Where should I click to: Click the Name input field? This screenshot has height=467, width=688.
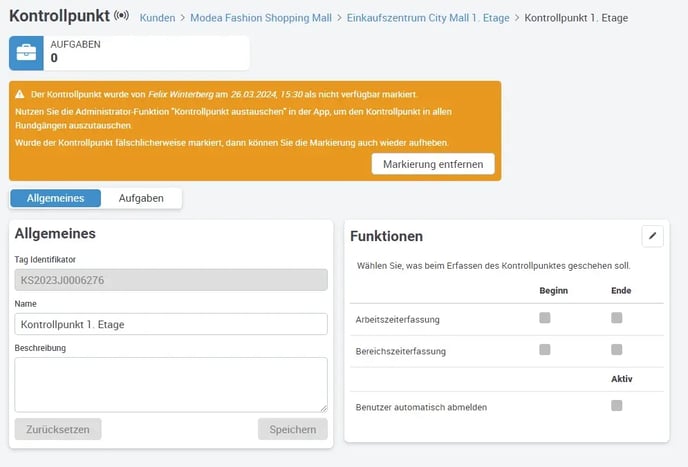click(x=171, y=324)
